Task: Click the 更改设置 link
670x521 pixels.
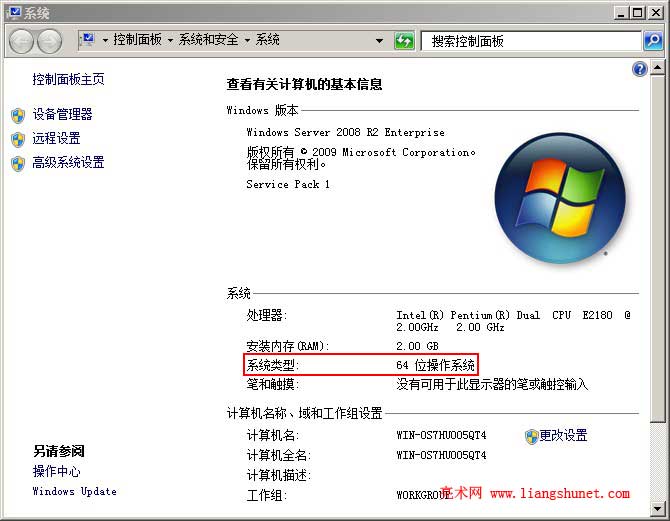Action: point(563,436)
